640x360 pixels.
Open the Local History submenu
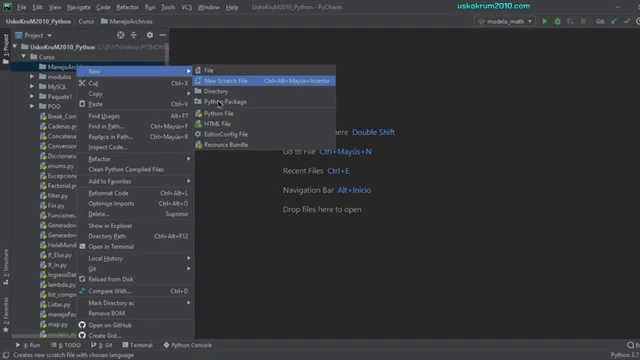point(135,258)
